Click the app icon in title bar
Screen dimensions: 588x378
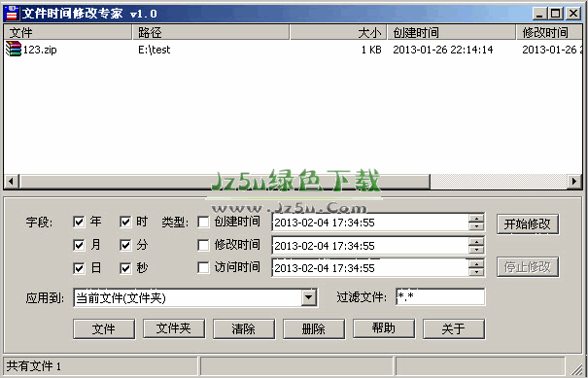pos(12,14)
